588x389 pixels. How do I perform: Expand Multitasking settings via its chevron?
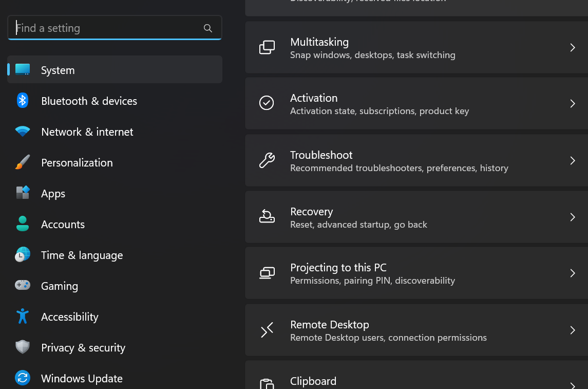[573, 48]
